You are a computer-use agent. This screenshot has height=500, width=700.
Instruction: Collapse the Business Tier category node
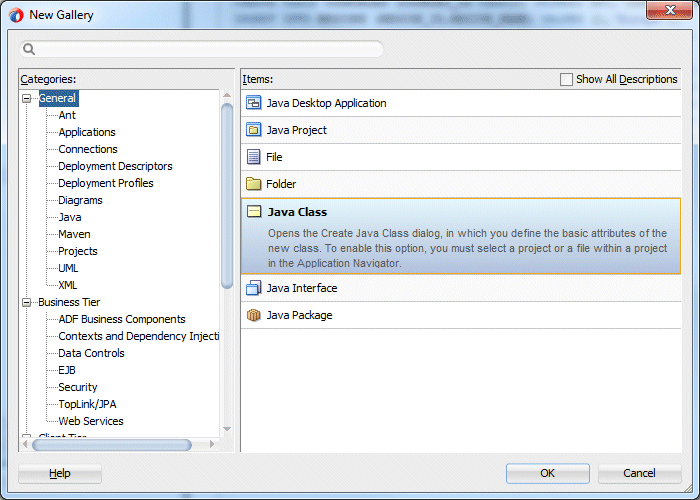[26, 302]
